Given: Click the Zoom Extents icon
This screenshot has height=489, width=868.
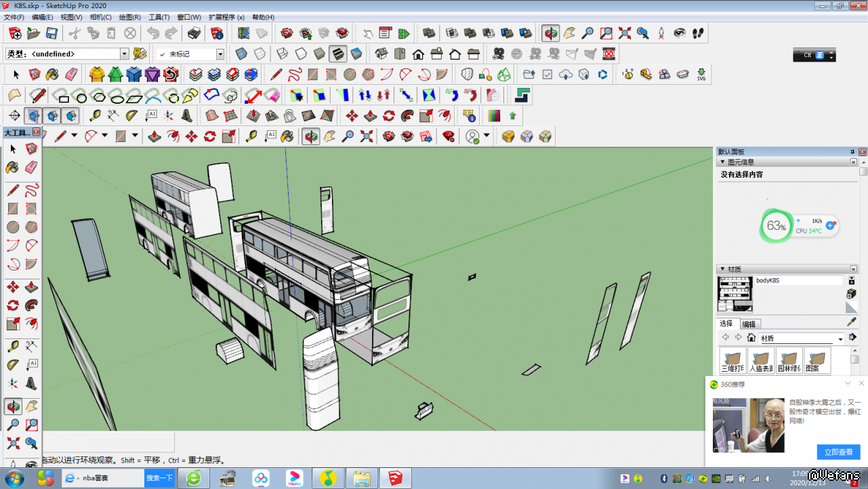Looking at the screenshot, I should (625, 33).
